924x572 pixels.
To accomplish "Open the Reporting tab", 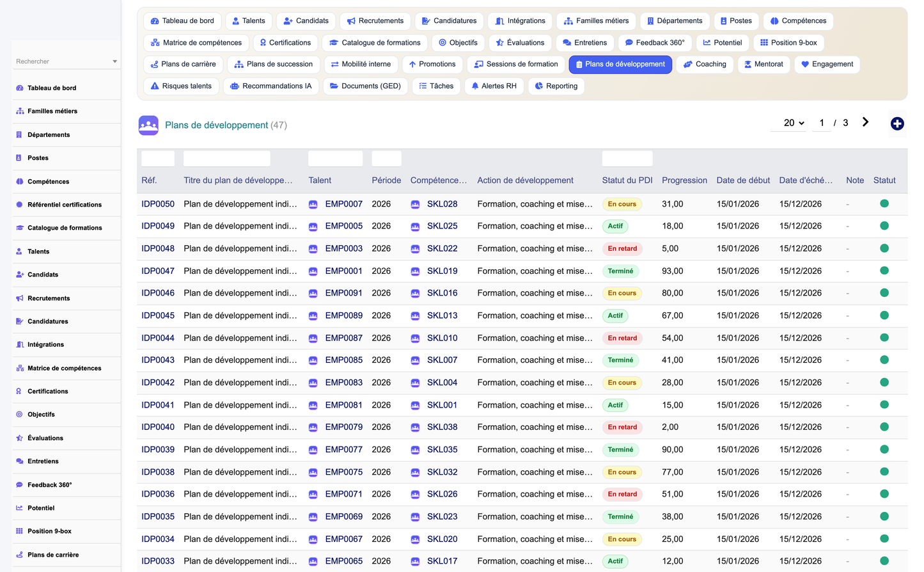I will [x=556, y=86].
